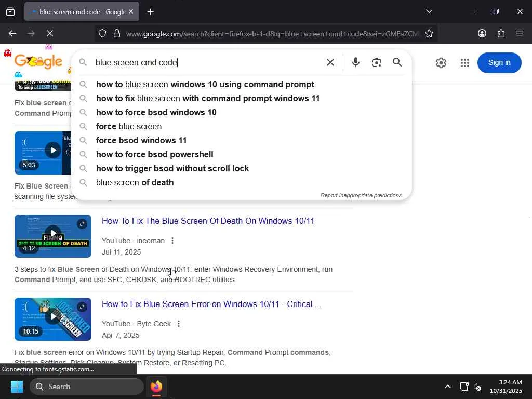Start voice search with microphone
The image size is (532, 399).
(355, 62)
